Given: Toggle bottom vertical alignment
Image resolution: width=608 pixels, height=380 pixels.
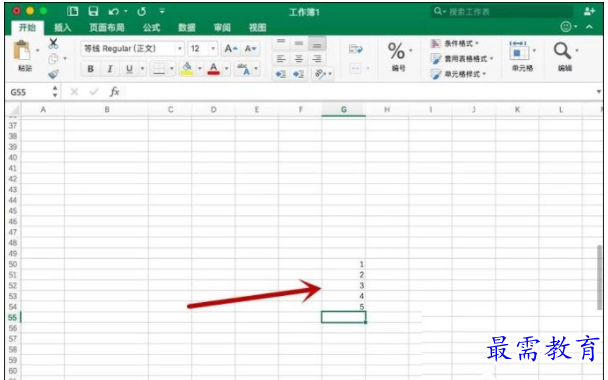Looking at the screenshot, I should [317, 43].
